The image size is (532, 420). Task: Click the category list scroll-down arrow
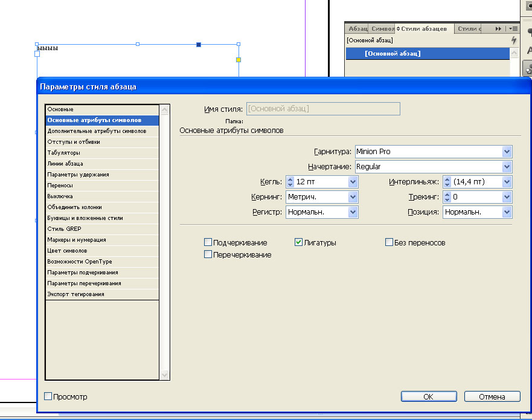[165, 375]
